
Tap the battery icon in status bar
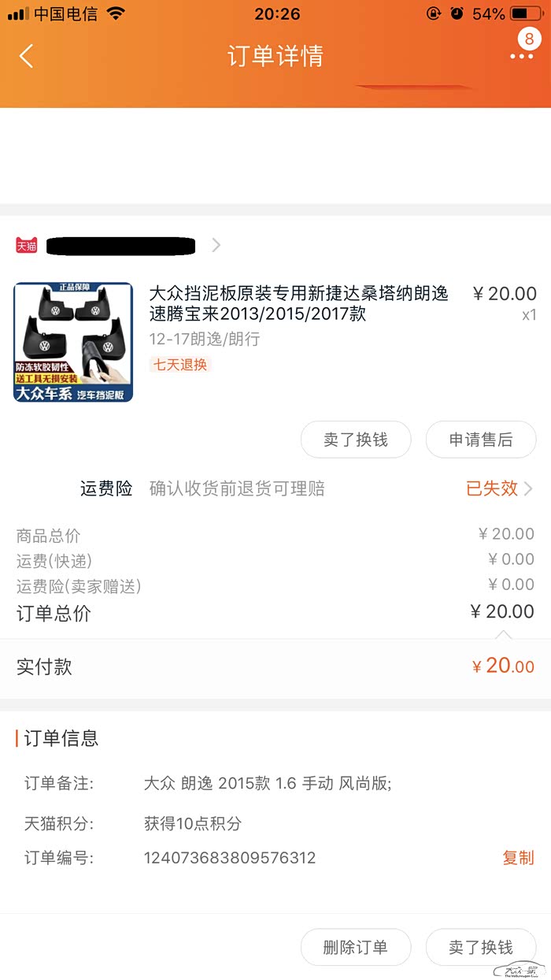point(527,13)
